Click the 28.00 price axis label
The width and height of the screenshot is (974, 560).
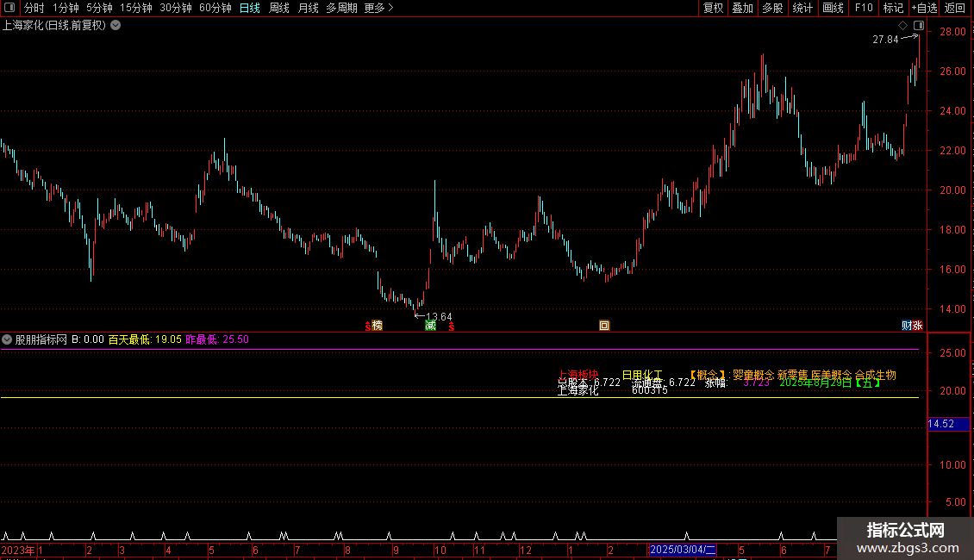tap(952, 32)
